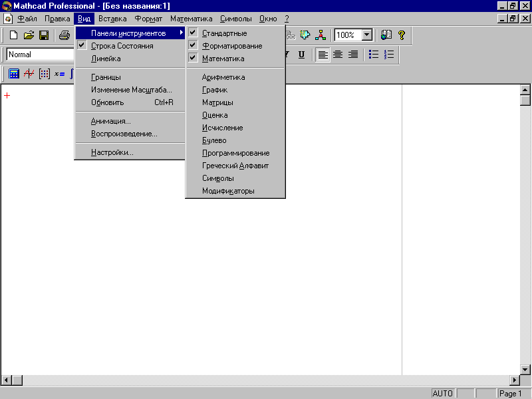Open the Математика menu in the menu bar

point(191,19)
